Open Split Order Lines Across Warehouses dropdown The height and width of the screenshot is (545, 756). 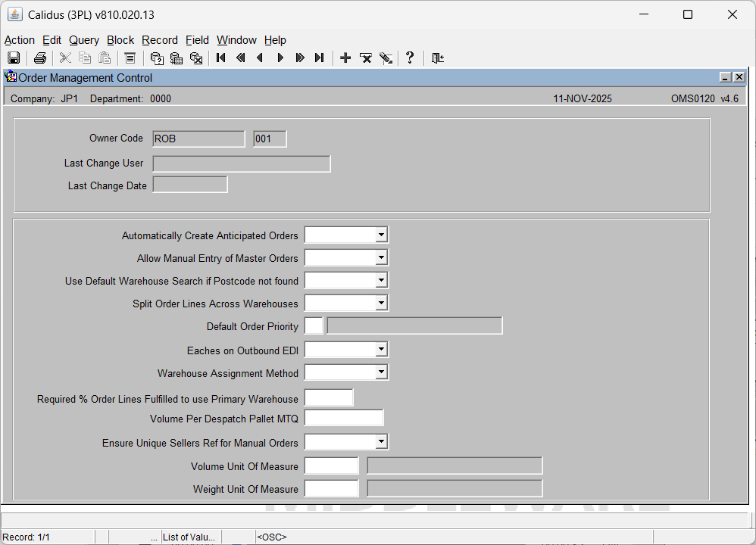(382, 304)
